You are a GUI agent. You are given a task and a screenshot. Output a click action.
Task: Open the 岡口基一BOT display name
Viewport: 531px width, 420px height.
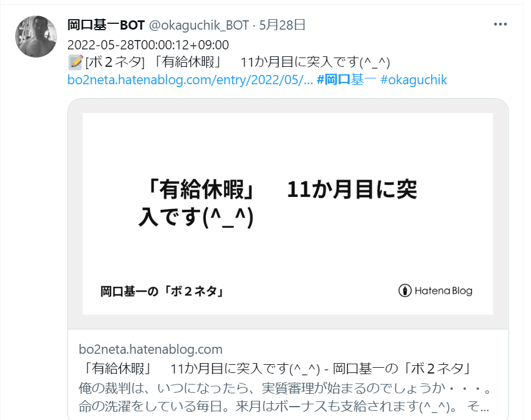click(106, 25)
